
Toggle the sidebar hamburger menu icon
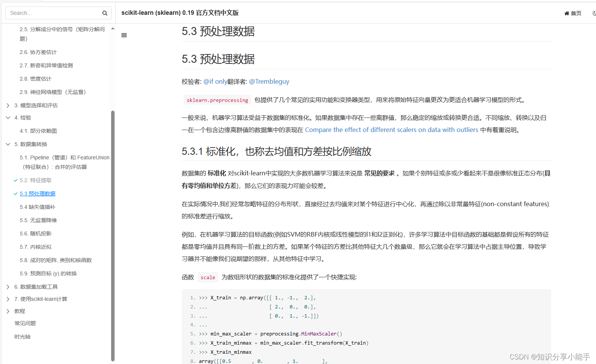[x=124, y=35]
